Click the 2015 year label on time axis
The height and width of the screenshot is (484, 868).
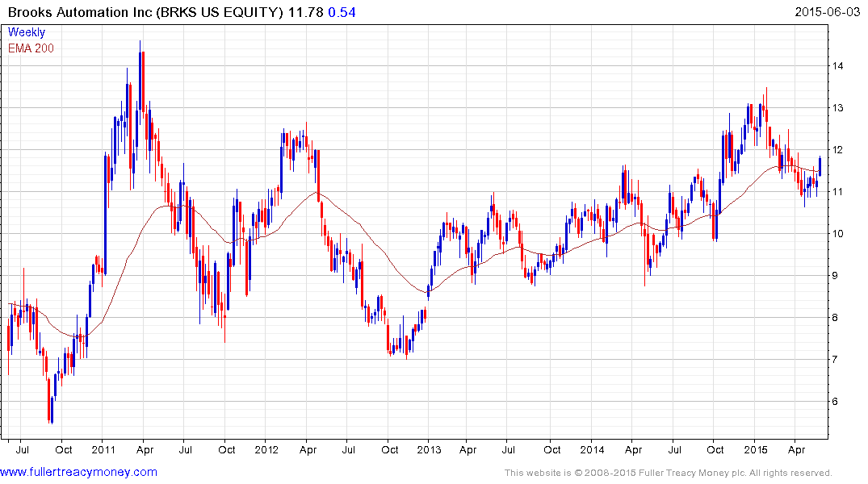click(756, 449)
